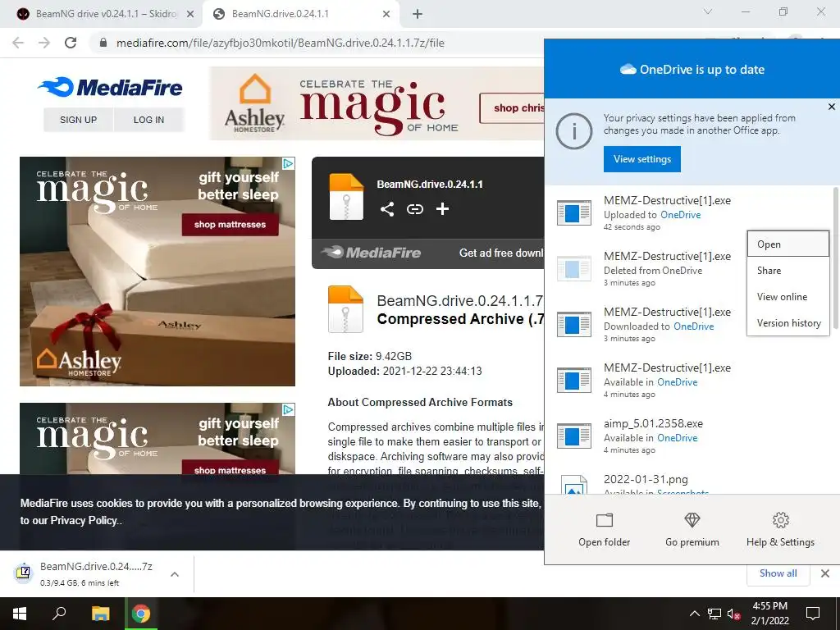Click the info icon in privacy notice
This screenshot has height=630, width=840.
(573, 130)
